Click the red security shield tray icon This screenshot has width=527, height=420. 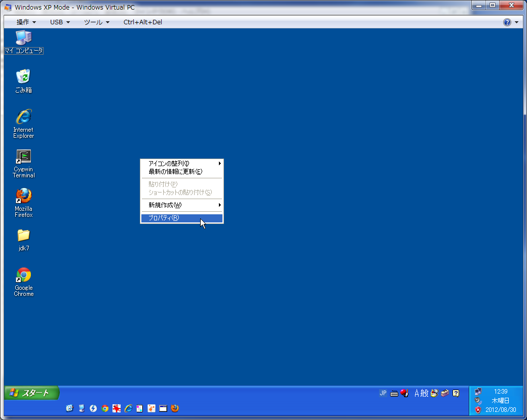pyautogui.click(x=478, y=410)
